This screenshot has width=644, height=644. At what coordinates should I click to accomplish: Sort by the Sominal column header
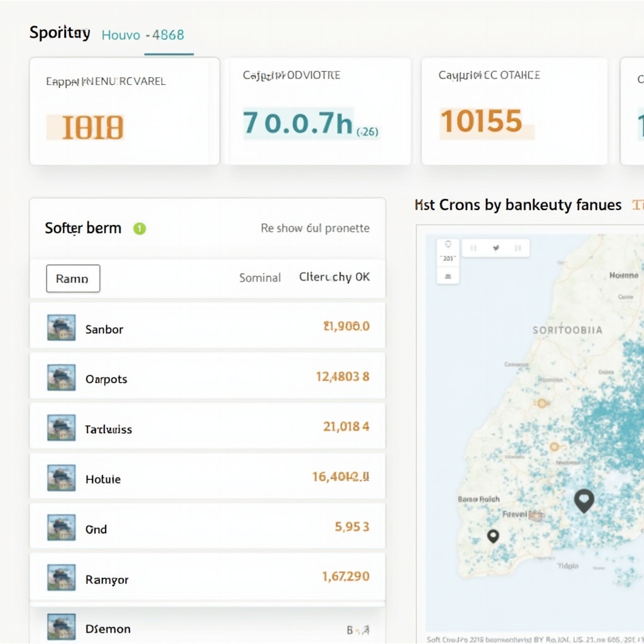coord(260,277)
